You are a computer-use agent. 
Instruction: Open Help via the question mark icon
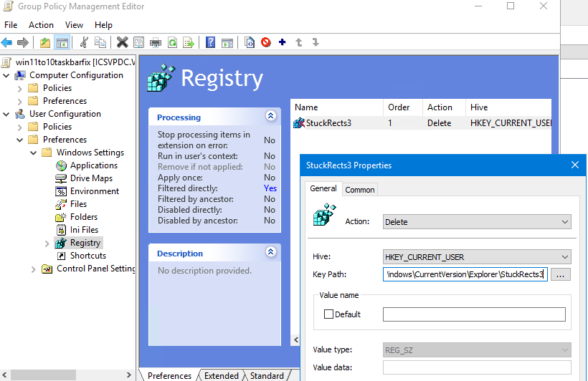click(x=210, y=42)
